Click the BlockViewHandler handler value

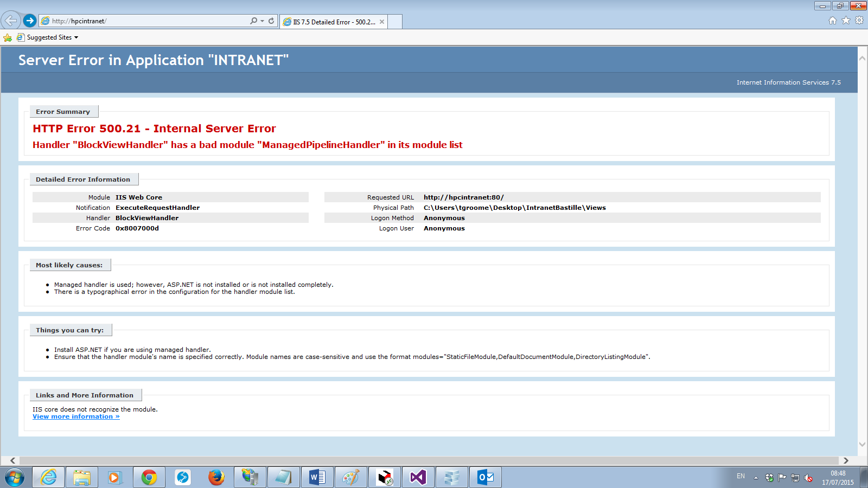tap(147, 218)
